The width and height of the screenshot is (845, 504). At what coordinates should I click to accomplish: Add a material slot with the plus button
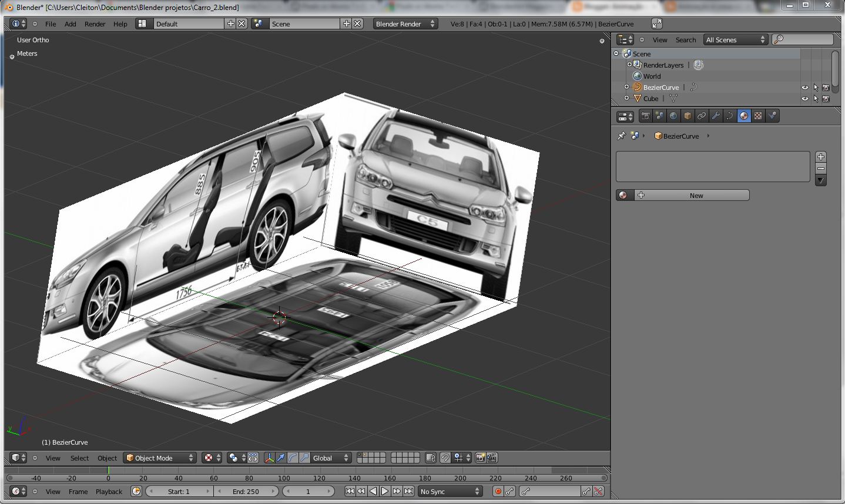[821, 157]
